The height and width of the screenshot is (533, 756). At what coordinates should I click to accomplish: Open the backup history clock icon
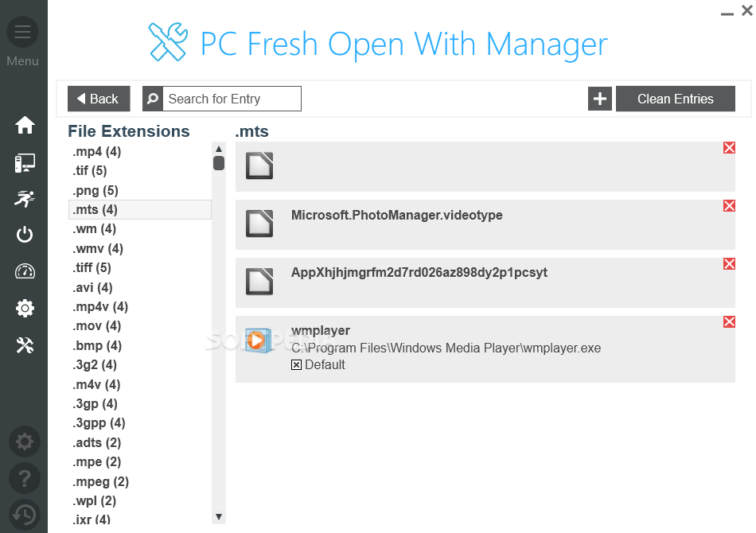tap(25, 515)
